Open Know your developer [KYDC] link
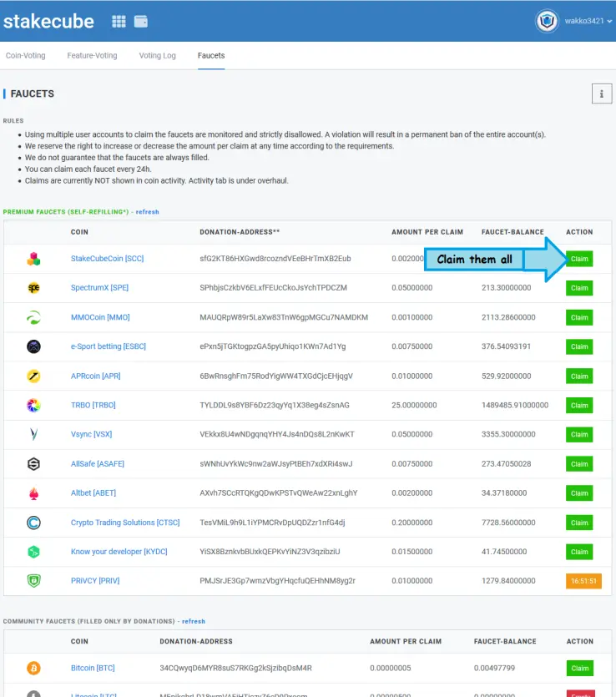 119,552
